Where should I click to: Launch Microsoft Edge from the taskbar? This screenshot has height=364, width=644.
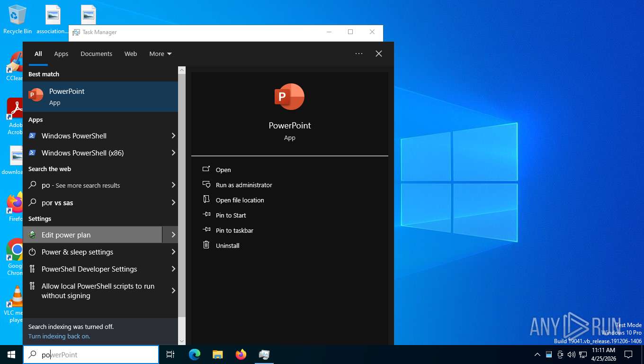coord(194,355)
